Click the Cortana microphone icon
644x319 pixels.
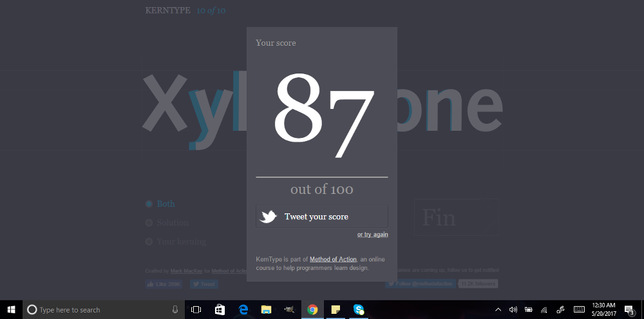pyautogui.click(x=175, y=310)
